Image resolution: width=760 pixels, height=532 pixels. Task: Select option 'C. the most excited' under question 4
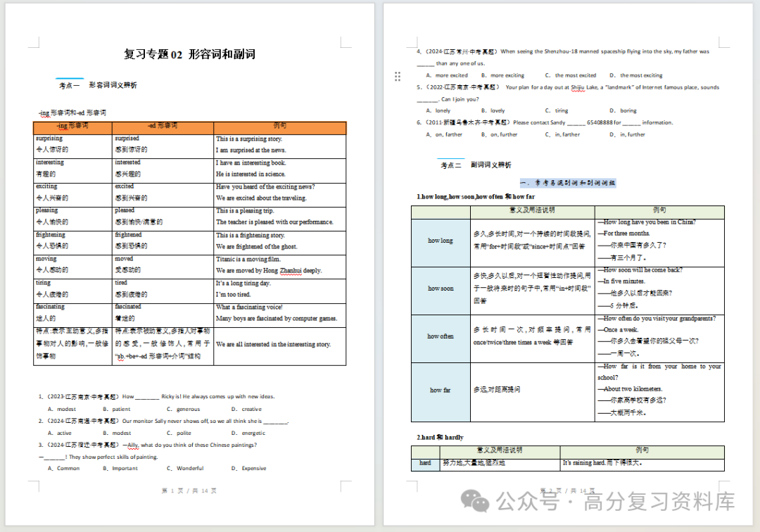click(x=571, y=75)
